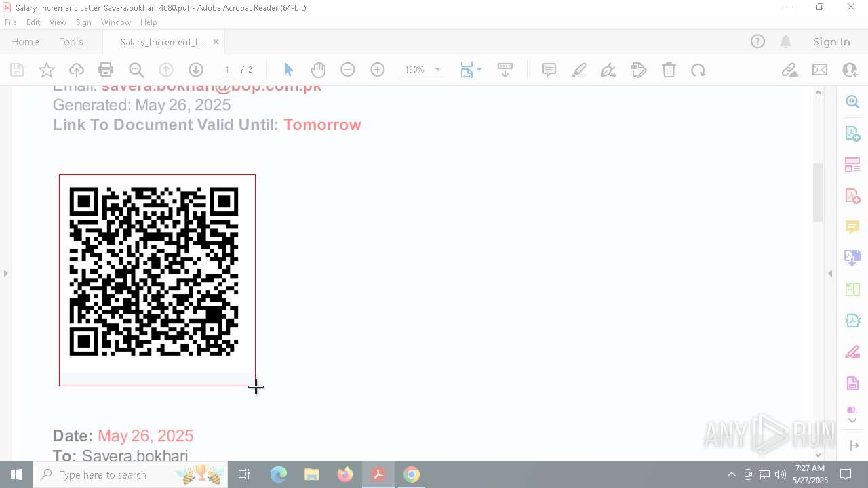Open the Create PDF tool in the right panel
This screenshot has width=868, height=488.
coord(852,196)
